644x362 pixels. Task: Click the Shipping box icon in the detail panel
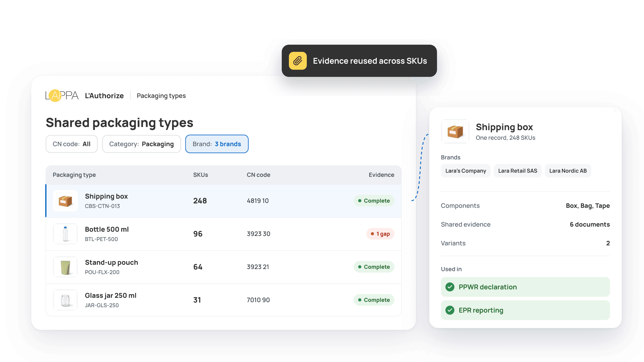[455, 131]
